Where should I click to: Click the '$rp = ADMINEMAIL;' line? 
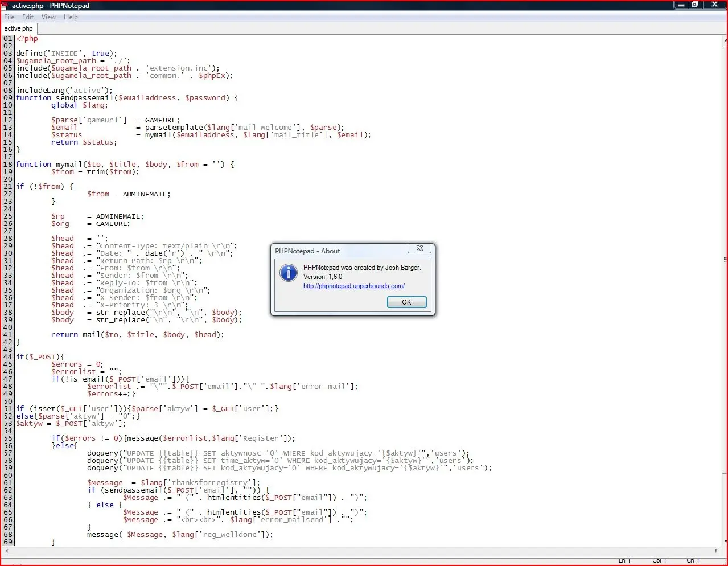click(x=97, y=216)
